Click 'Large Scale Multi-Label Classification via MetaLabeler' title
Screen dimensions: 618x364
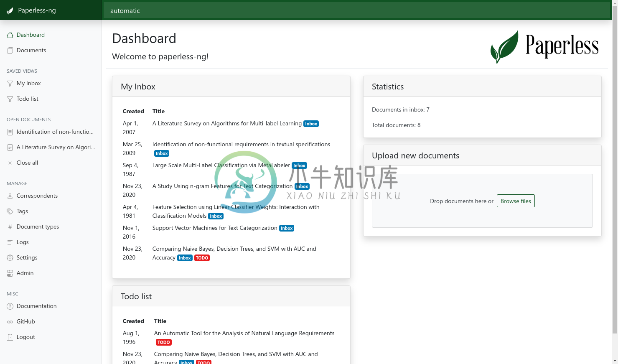click(221, 165)
